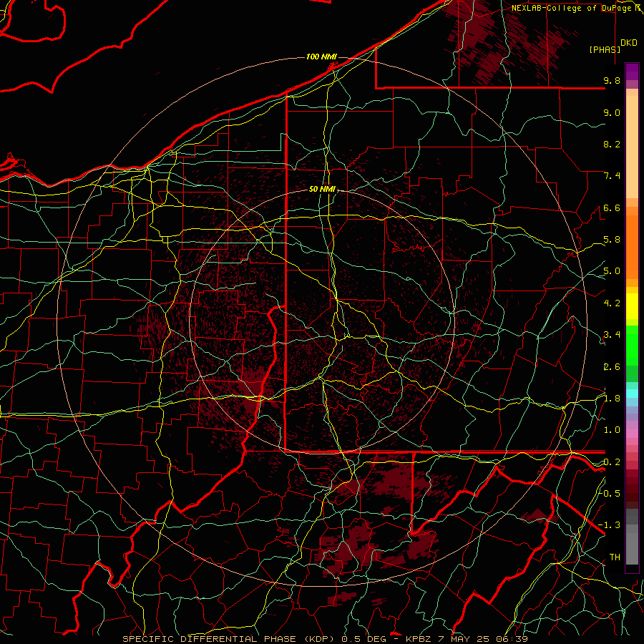644x644 pixels.
Task: Click the 1.0 scale value
Action: pyautogui.click(x=612, y=430)
